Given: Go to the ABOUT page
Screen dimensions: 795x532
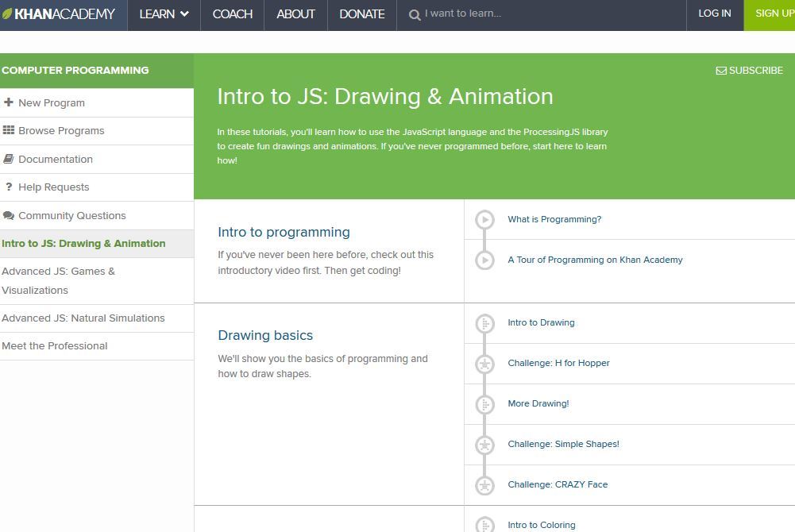Looking at the screenshot, I should (295, 14).
